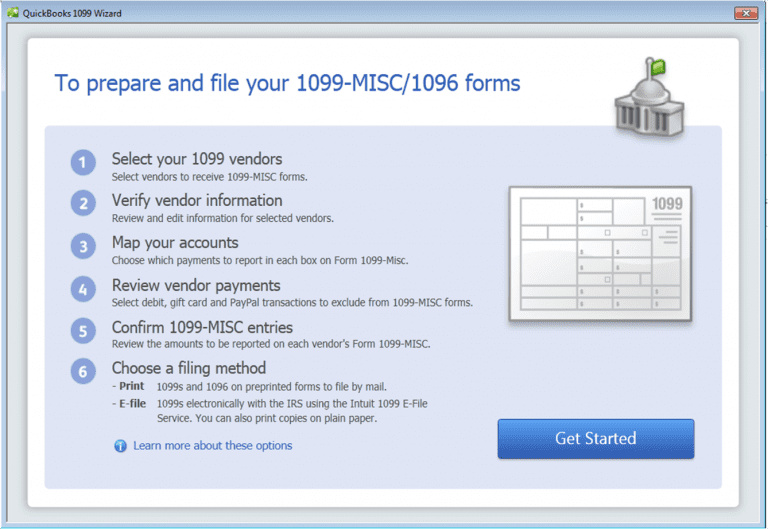Click the step 5 number circle

tap(83, 331)
